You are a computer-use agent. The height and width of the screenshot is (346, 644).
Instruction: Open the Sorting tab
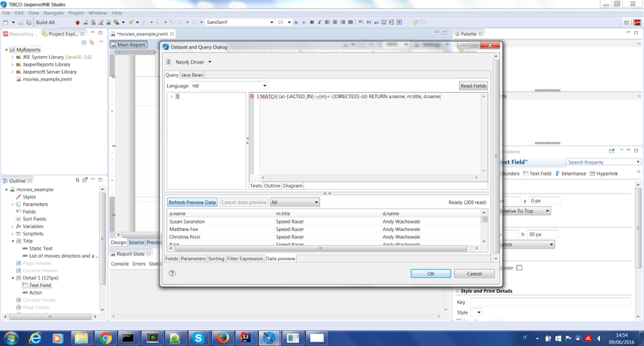pos(216,259)
